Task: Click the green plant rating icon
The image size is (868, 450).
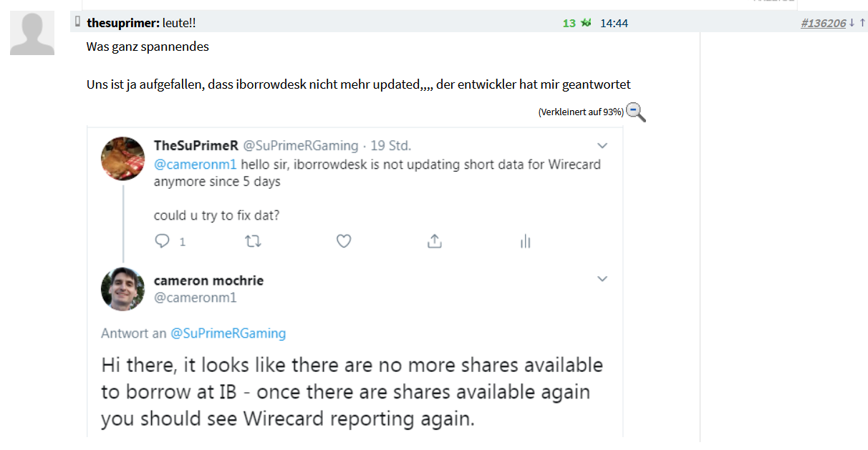Action: pos(587,22)
